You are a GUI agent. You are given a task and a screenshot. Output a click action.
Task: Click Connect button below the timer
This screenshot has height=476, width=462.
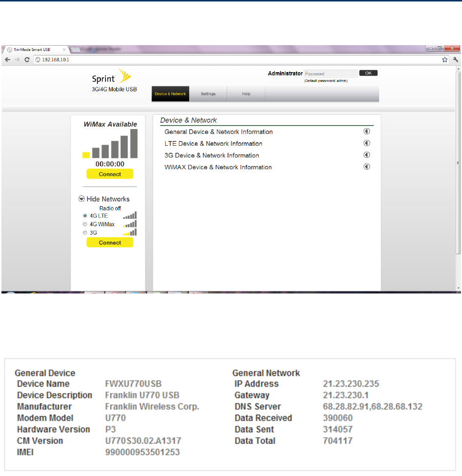[110, 174]
